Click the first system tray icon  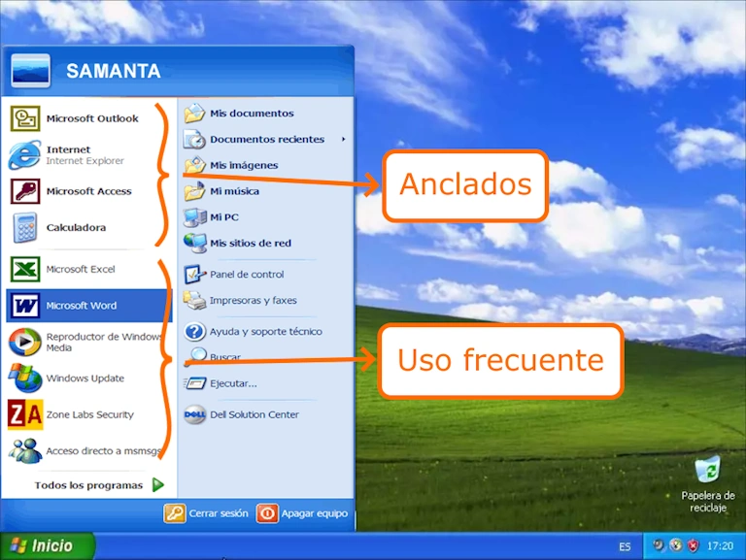pos(659,544)
